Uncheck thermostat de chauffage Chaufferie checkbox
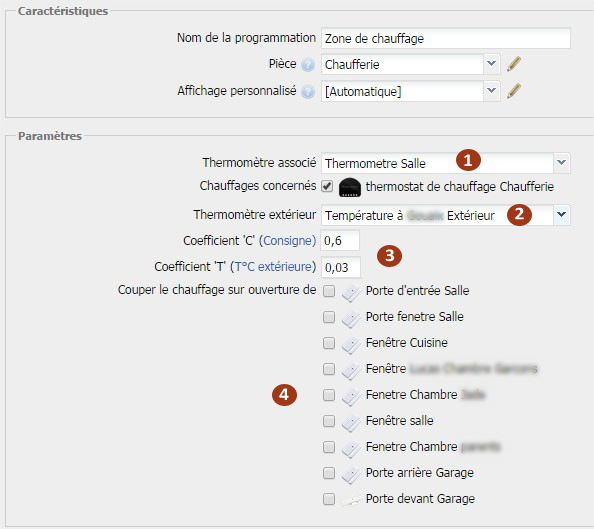594x529 pixels. pos(327,186)
